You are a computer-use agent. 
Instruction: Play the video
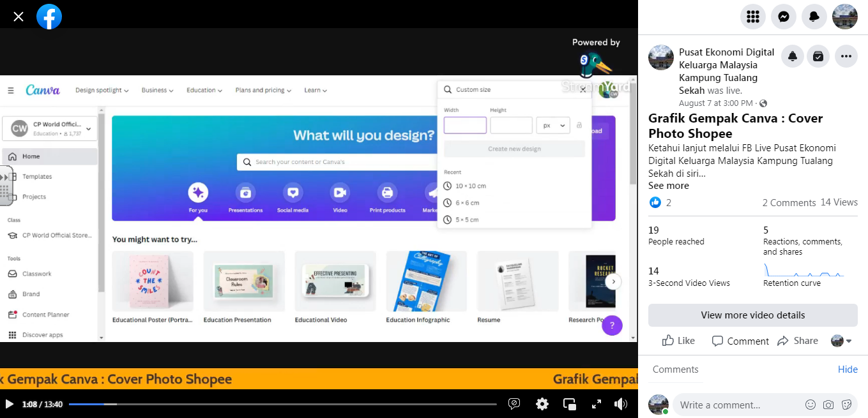coord(10,404)
